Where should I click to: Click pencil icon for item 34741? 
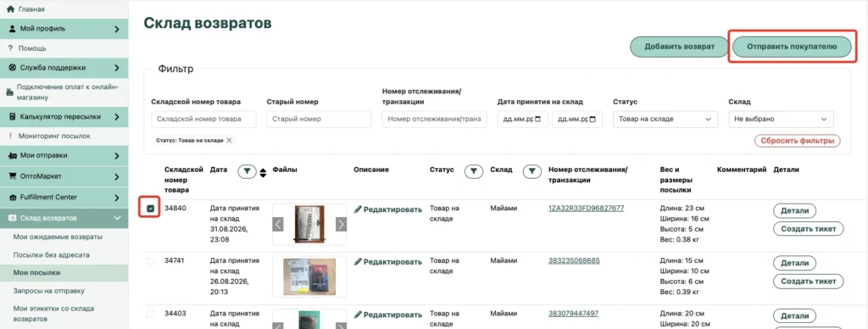click(x=358, y=261)
